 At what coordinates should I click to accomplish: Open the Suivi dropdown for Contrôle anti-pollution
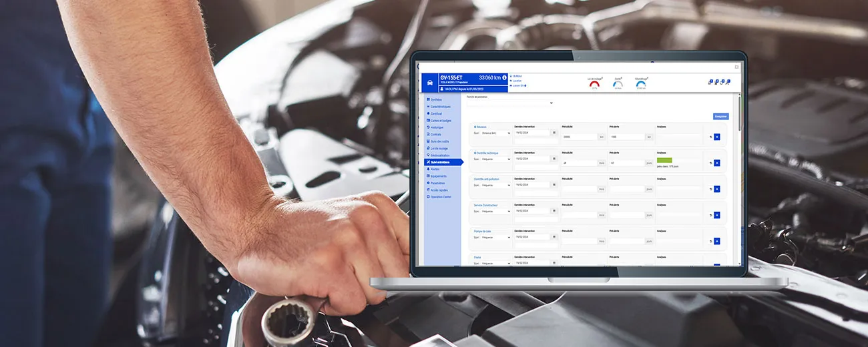pos(495,185)
